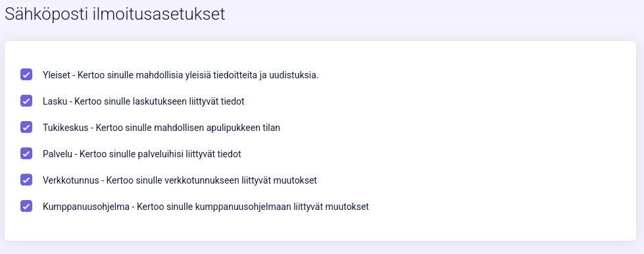Click the 'Palvelu' label word
644x254 pixels.
click(x=57, y=154)
